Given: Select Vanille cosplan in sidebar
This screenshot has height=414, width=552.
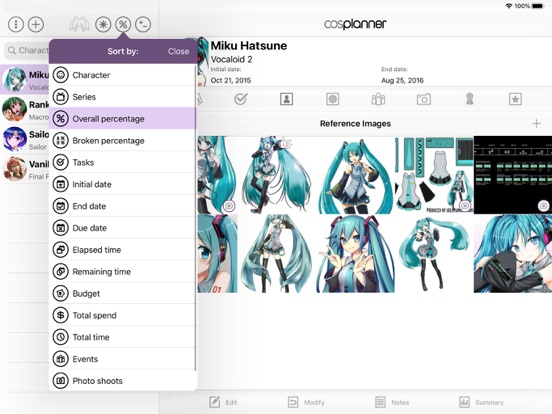Looking at the screenshot, I should pos(25,169).
